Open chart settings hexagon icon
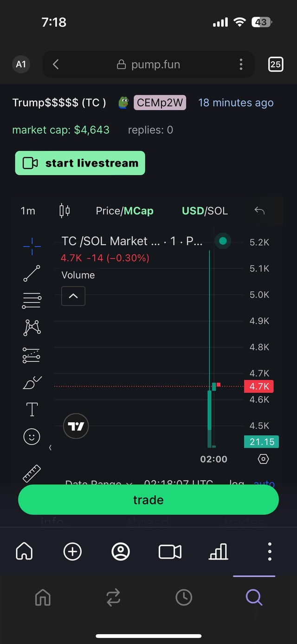Viewport: 297px width, 644px height. click(263, 459)
